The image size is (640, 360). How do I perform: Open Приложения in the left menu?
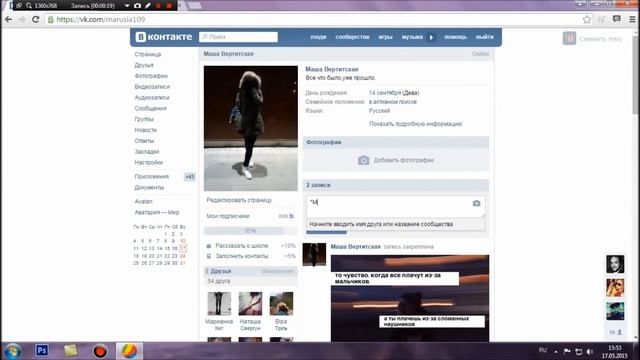click(x=151, y=176)
